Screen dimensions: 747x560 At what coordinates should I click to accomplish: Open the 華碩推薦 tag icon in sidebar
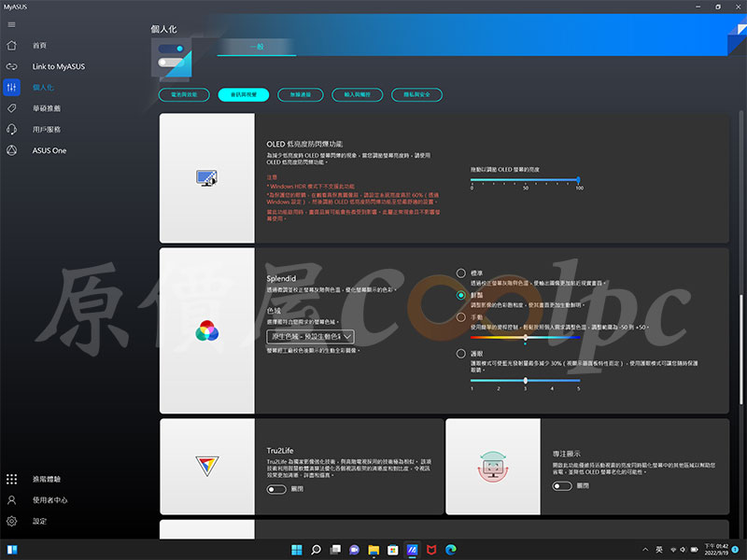pos(11,108)
